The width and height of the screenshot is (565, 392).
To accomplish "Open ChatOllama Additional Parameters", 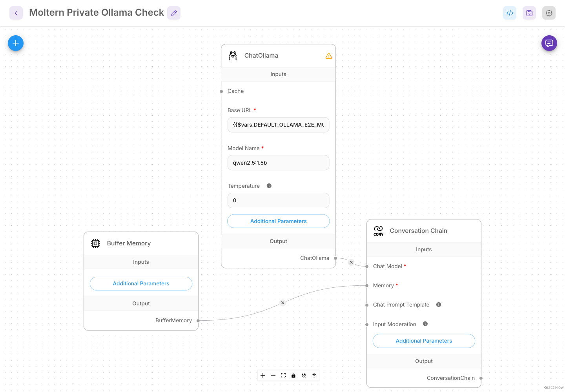I will (x=279, y=221).
